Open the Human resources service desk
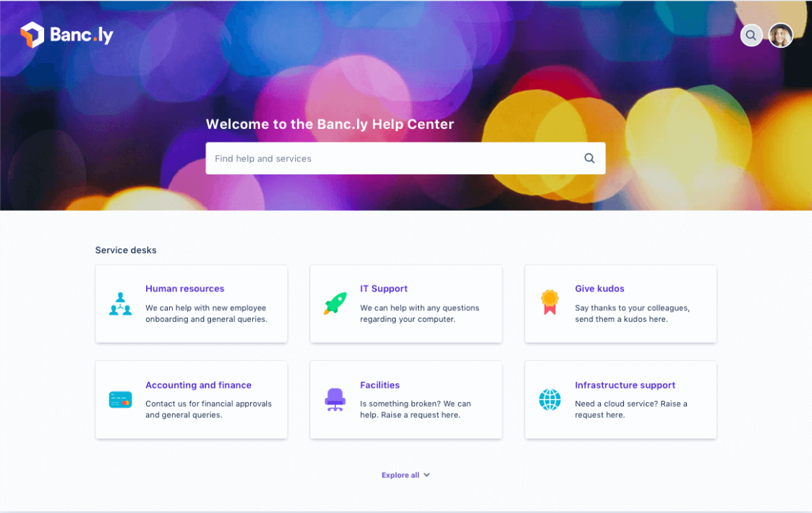 pyautogui.click(x=184, y=288)
